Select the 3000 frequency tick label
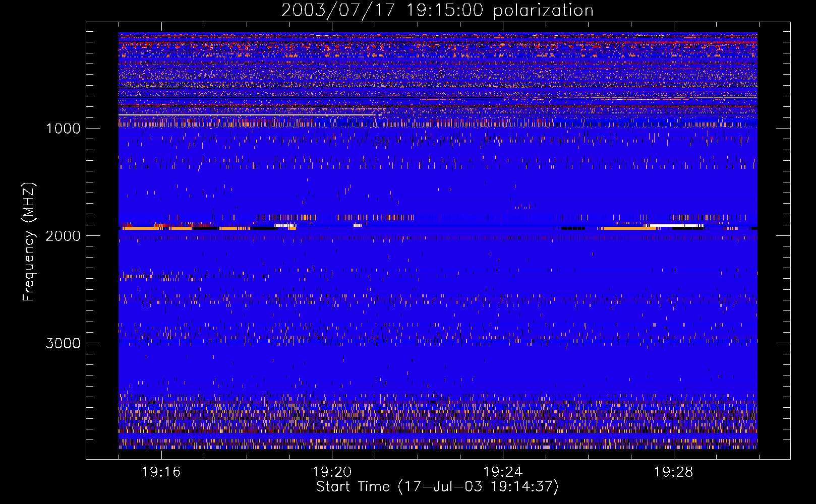Screen dimensions: 816x504 (63, 343)
